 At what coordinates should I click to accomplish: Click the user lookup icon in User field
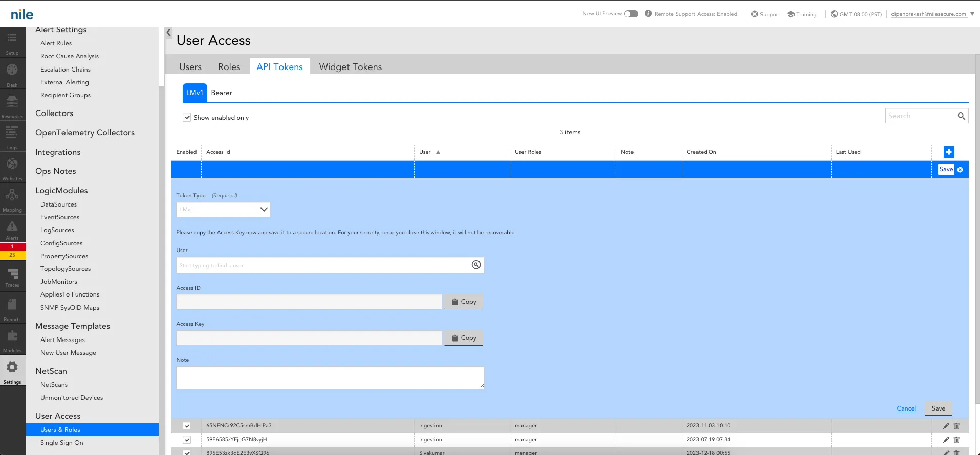pyautogui.click(x=476, y=265)
